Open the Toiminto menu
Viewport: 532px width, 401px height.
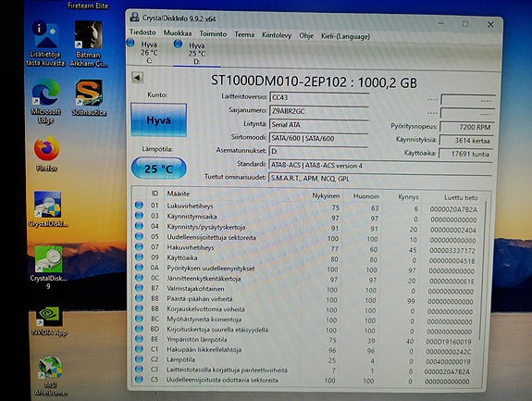213,34
